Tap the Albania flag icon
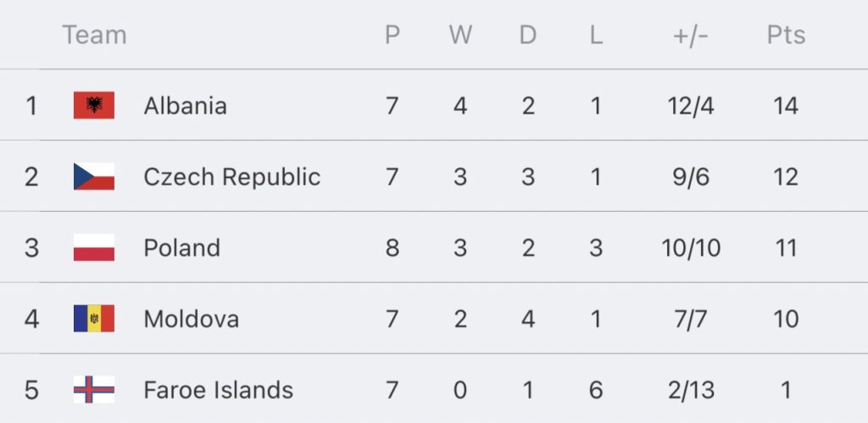The width and height of the screenshot is (868, 423). (94, 105)
